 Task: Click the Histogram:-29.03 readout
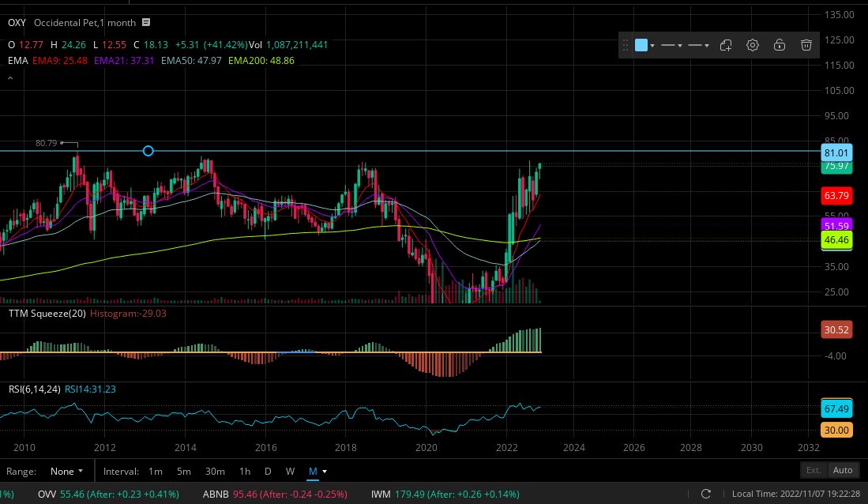[x=128, y=314]
